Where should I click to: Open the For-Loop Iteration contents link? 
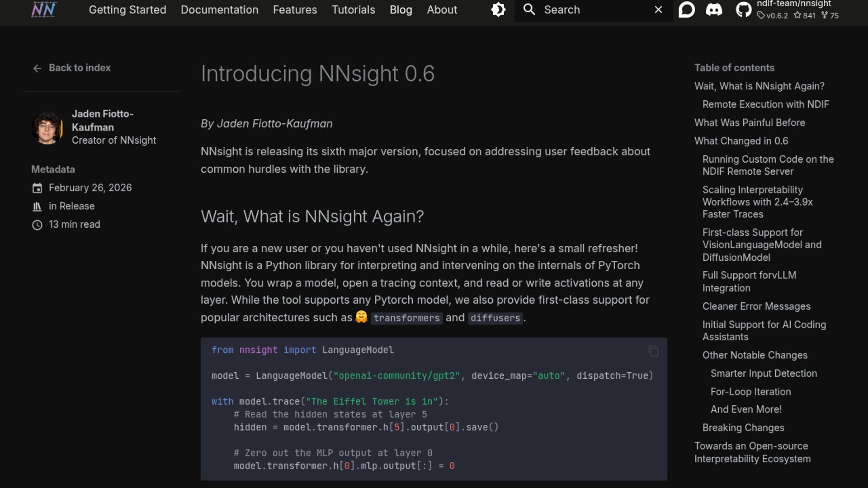click(x=750, y=392)
